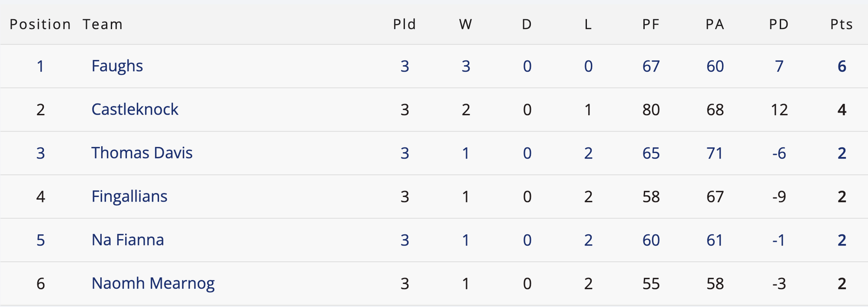Click the PF column header
The height and width of the screenshot is (307, 868).
point(651,24)
